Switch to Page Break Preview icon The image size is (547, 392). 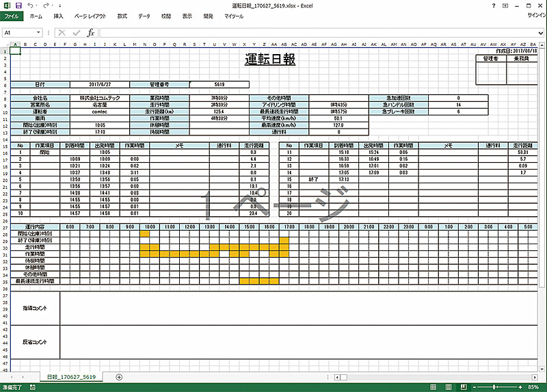click(464, 387)
